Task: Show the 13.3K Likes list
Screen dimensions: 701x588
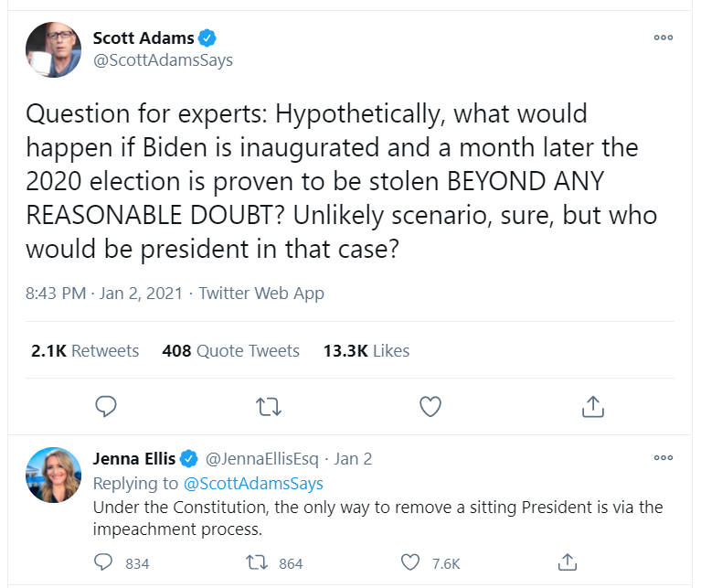Action: pos(366,350)
